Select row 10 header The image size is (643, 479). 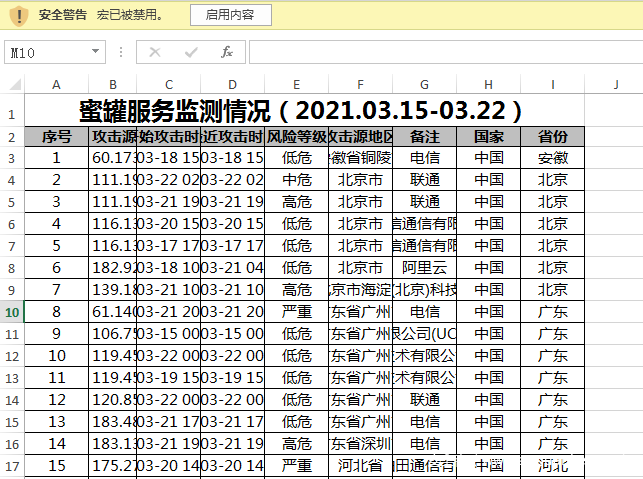[x=12, y=312]
